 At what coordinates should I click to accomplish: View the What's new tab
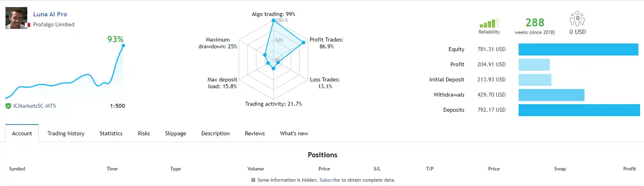click(294, 133)
